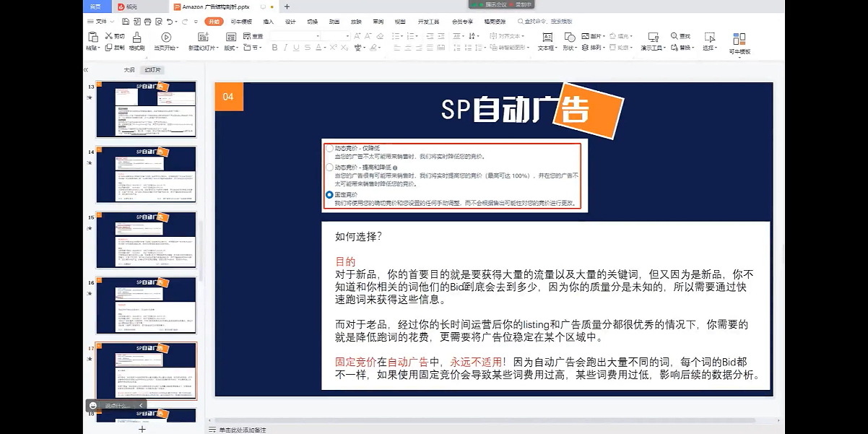This screenshot has height=434, width=868.
Task: Click the Undo arrow icon
Action: click(168, 22)
